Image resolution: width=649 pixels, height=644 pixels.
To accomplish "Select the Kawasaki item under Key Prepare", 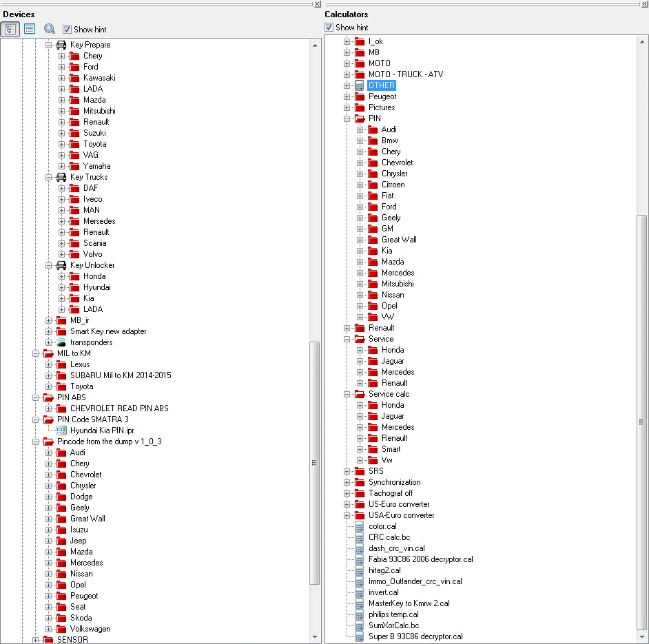I will pos(99,78).
